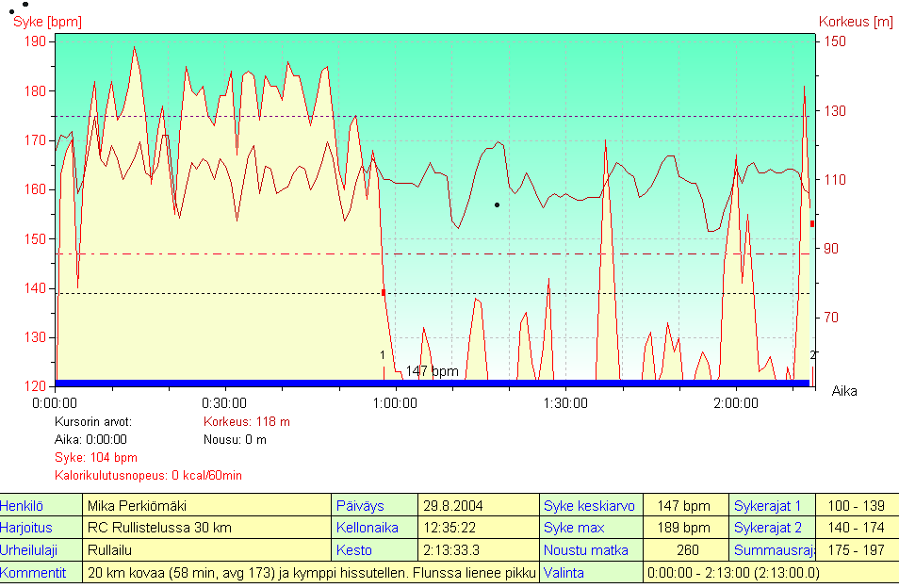This screenshot has width=899, height=588.
Task: Select the 'Syke [bpm]' axis label
Action: 44,21
